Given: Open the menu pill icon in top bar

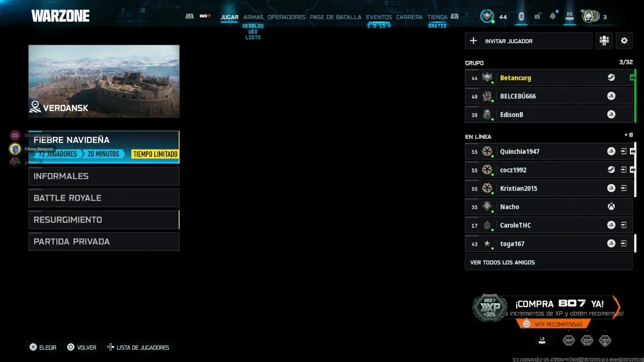Looking at the screenshot, I should [x=521, y=17].
